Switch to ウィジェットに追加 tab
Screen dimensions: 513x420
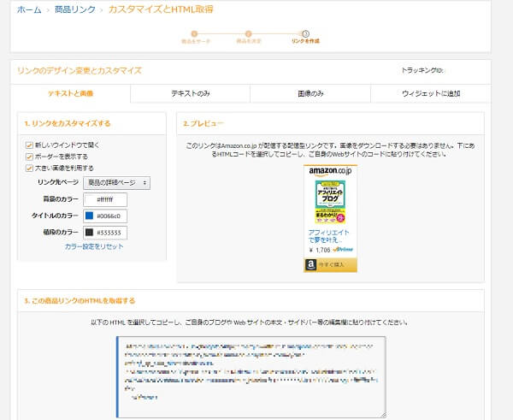click(431, 93)
